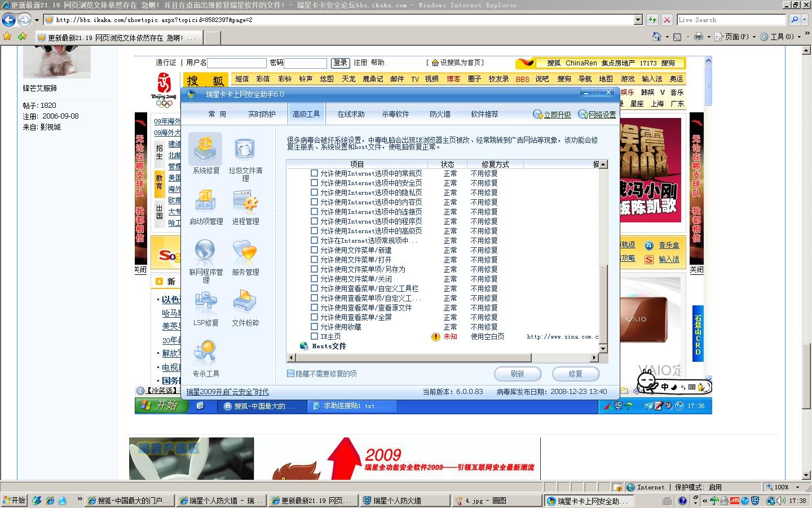Image resolution: width=812 pixels, height=508 pixels.
Task: Click the IE page vertical scrollbar
Action: (x=807, y=263)
